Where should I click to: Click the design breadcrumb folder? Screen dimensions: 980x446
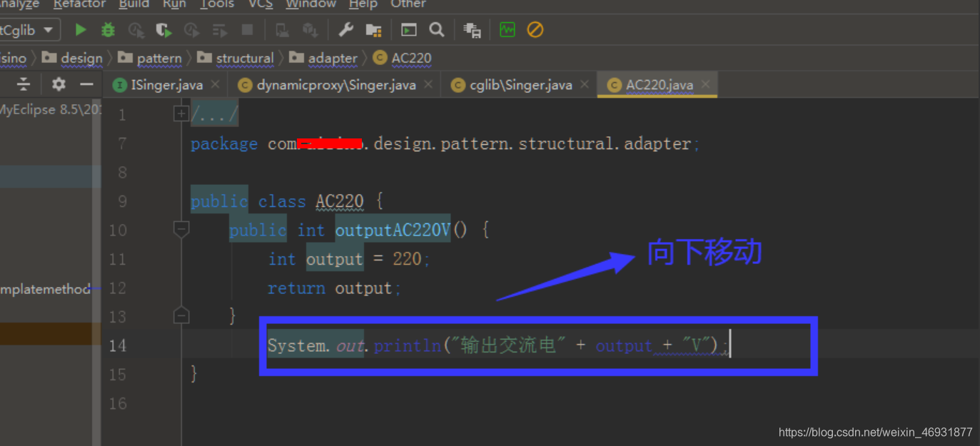(x=72, y=58)
